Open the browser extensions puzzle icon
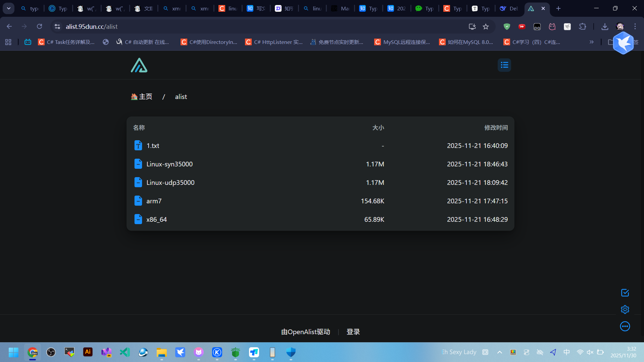Image resolution: width=644 pixels, height=362 pixels. point(583,27)
